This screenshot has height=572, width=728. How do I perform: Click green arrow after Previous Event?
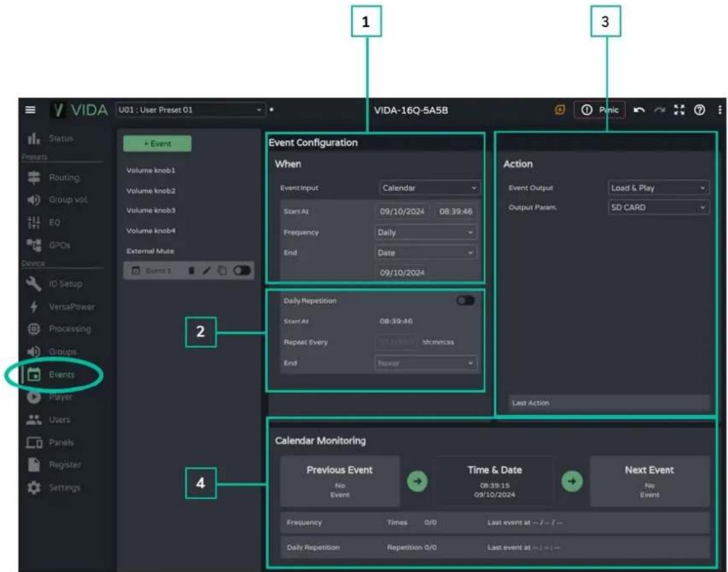click(x=417, y=481)
